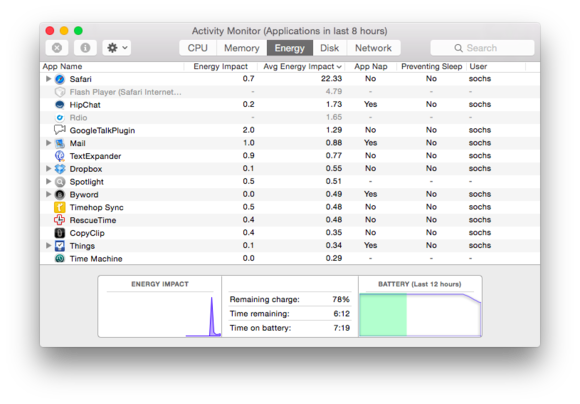Expand the Things process group

click(x=48, y=245)
